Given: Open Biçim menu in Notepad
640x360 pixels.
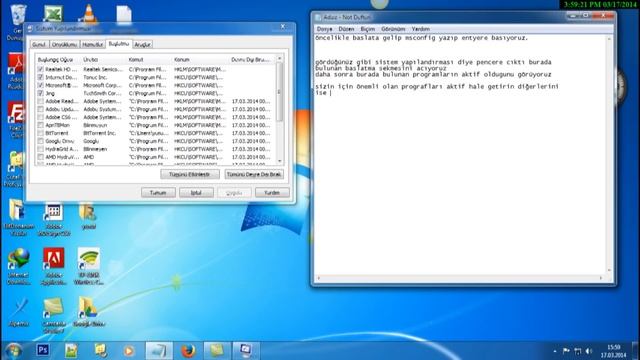Looking at the screenshot, I should (x=367, y=29).
